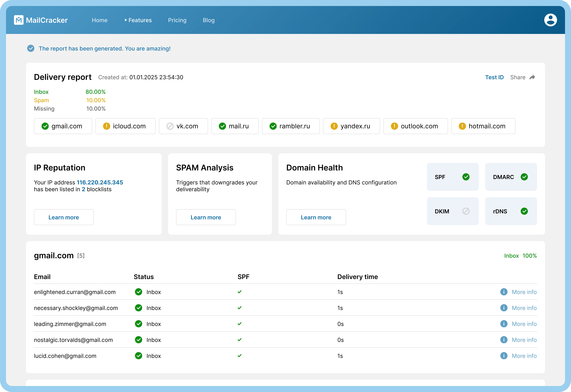Image resolution: width=571 pixels, height=392 pixels.
Task: Click info icon for lucid.cohen@gmail.com
Action: pos(504,356)
